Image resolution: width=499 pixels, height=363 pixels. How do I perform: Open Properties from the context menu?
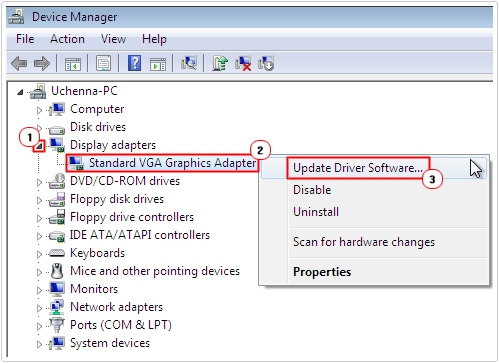coord(373,272)
